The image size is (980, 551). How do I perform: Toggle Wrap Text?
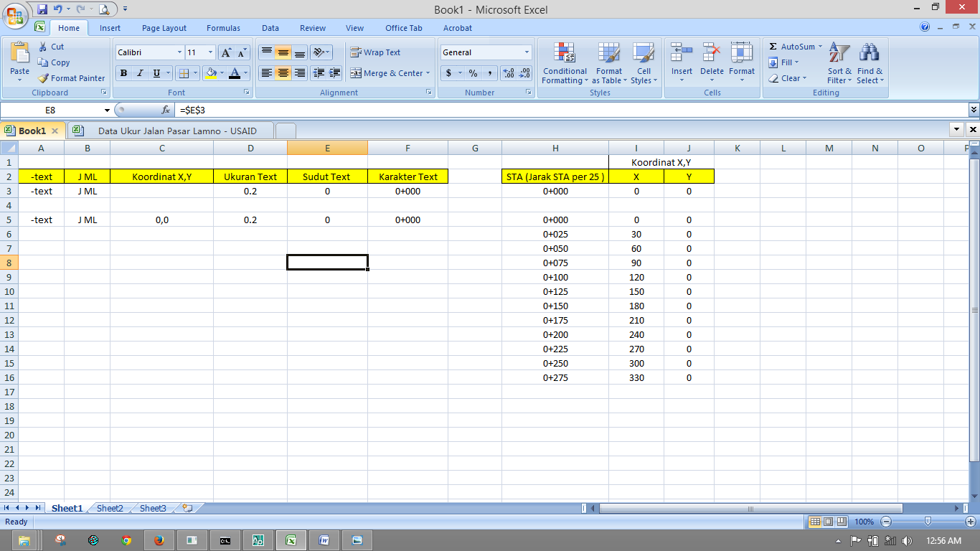(375, 52)
